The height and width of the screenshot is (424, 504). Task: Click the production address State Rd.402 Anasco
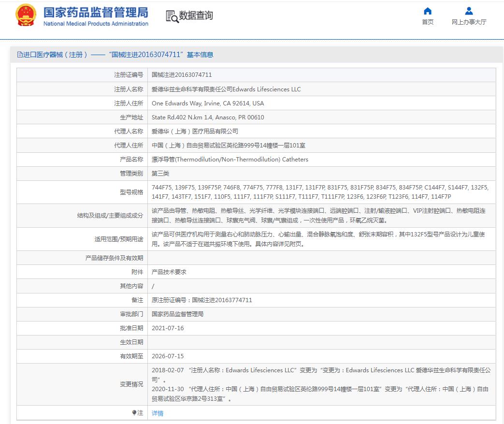click(x=208, y=117)
